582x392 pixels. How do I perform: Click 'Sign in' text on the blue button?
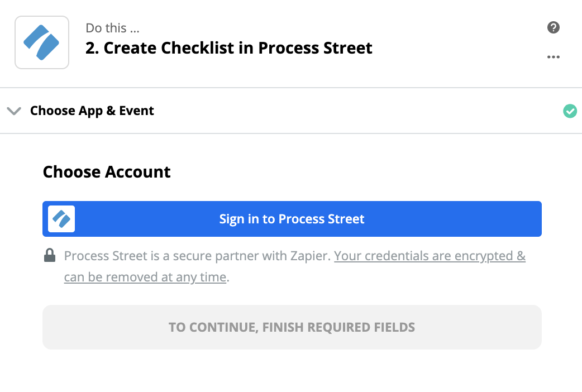tap(239, 219)
